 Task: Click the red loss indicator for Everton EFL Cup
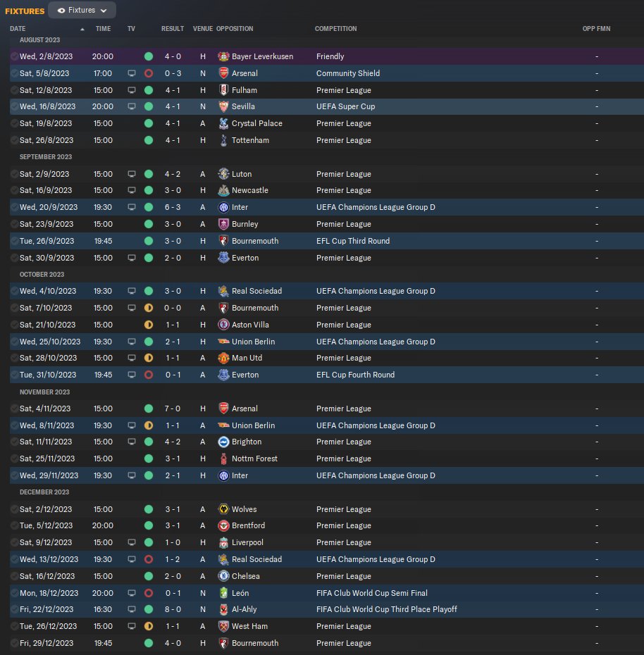click(149, 375)
